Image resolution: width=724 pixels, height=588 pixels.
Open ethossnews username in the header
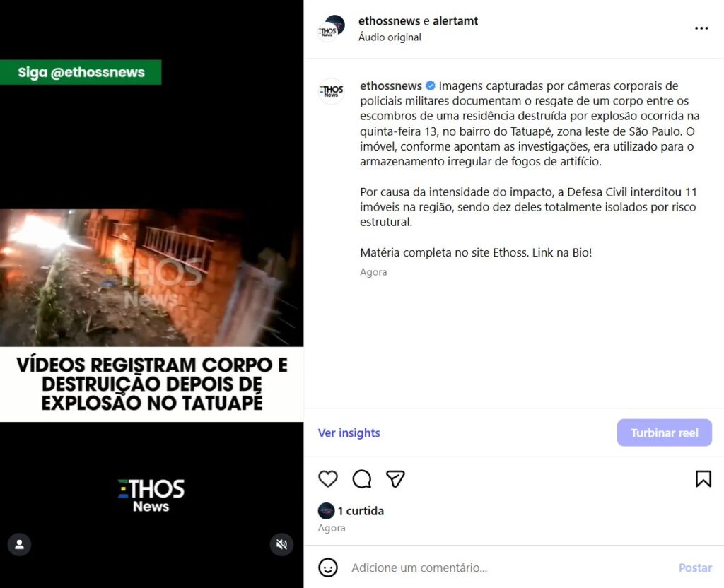[x=390, y=20]
